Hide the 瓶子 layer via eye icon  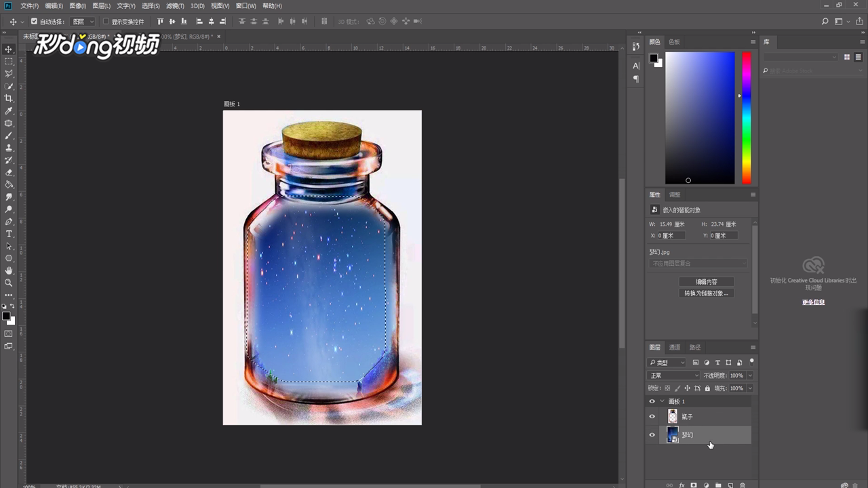tap(652, 417)
